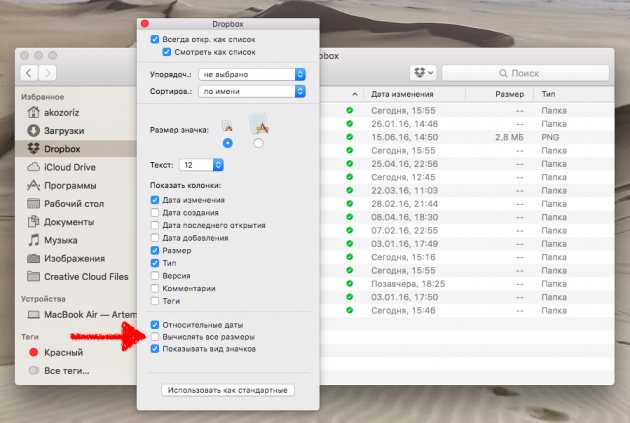Click sync status icon for Позавчера, 18:25 row
The width and height of the screenshot is (630, 423).
point(350,284)
